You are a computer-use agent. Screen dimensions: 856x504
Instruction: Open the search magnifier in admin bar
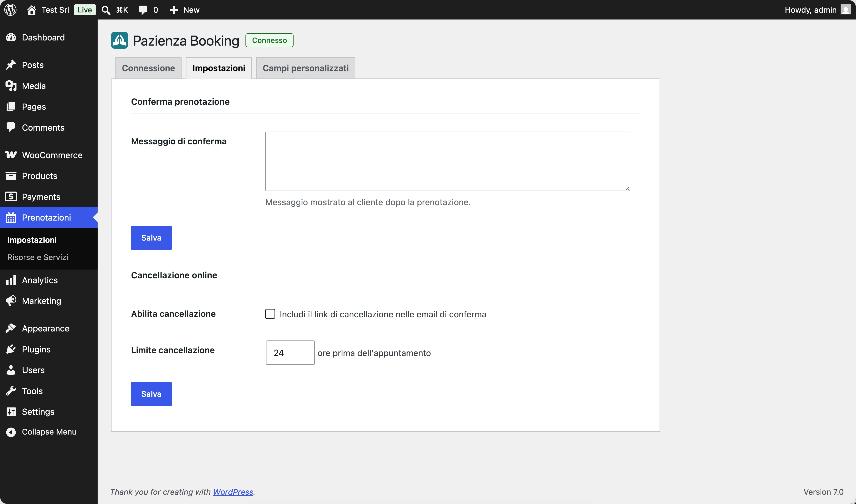[106, 10]
